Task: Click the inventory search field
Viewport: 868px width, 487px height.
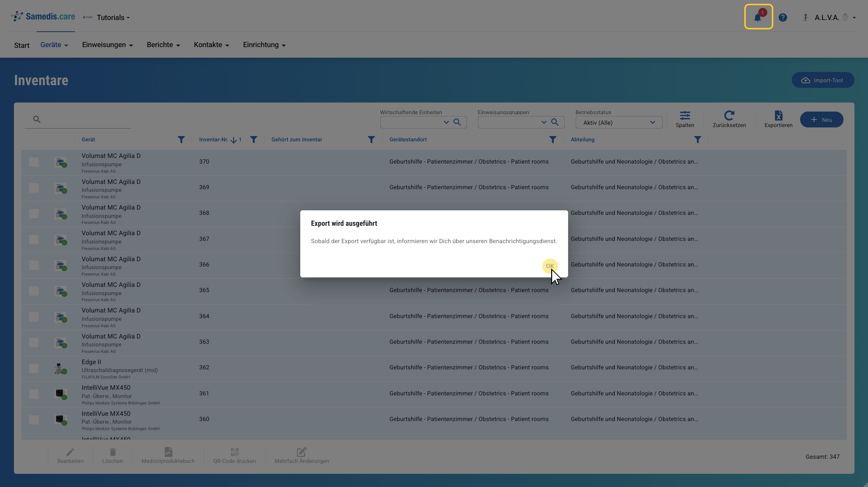Action: click(78, 119)
